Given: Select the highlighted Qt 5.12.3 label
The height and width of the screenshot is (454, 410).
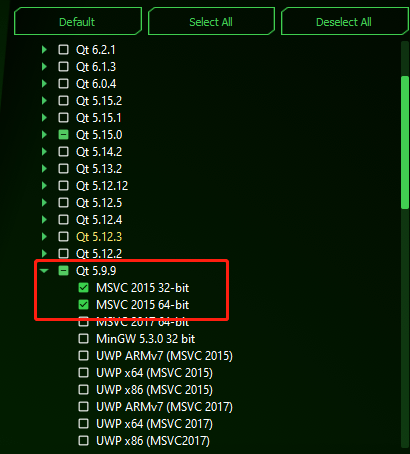Looking at the screenshot, I should click(99, 237).
